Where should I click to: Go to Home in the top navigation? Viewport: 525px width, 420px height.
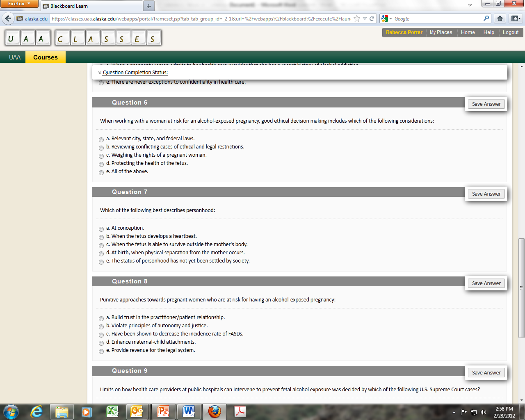pos(468,32)
